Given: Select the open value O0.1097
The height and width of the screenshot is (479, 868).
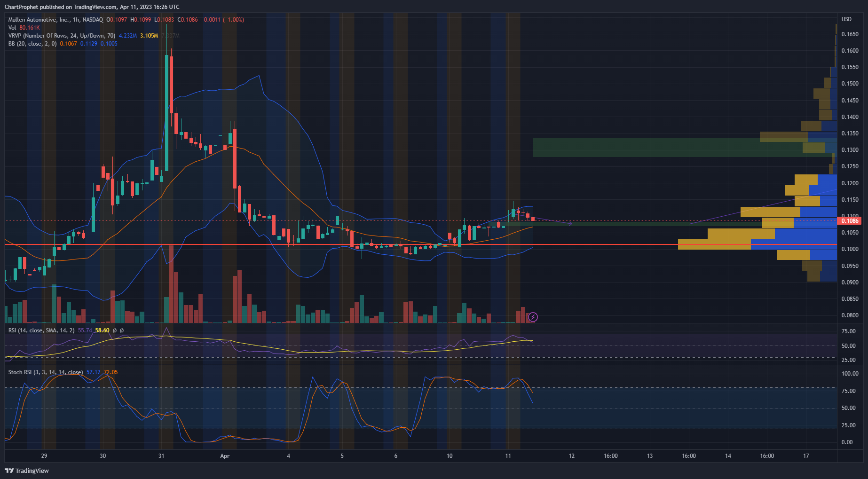Looking at the screenshot, I should tap(117, 20).
